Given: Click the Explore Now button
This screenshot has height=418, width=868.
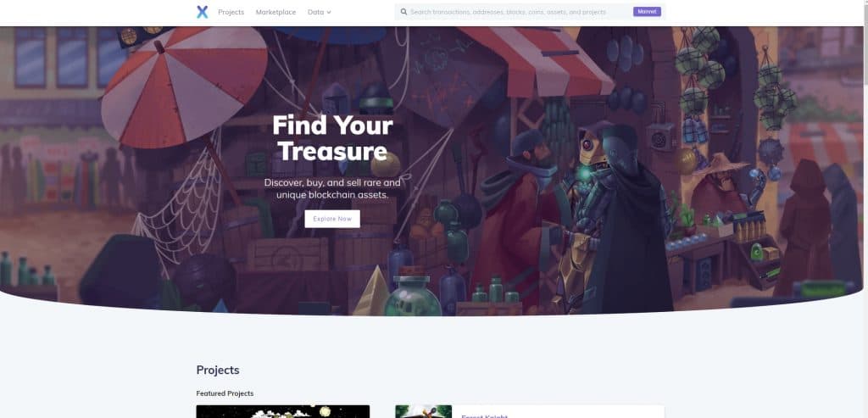Looking at the screenshot, I should tap(332, 219).
